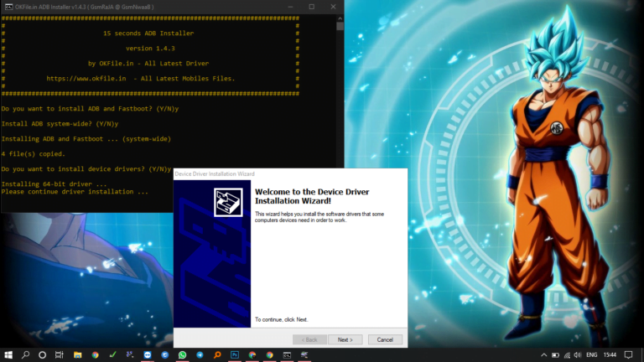This screenshot has height=362, width=644.
Task: Click the Device Driver Installation Wizard title
Action: (215, 174)
